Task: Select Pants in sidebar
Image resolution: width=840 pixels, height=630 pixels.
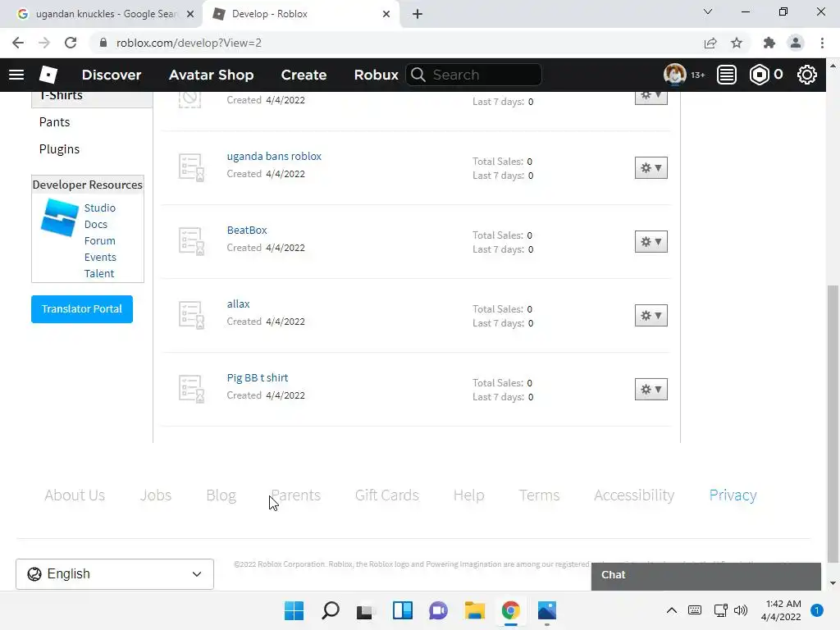Action: pos(55,122)
